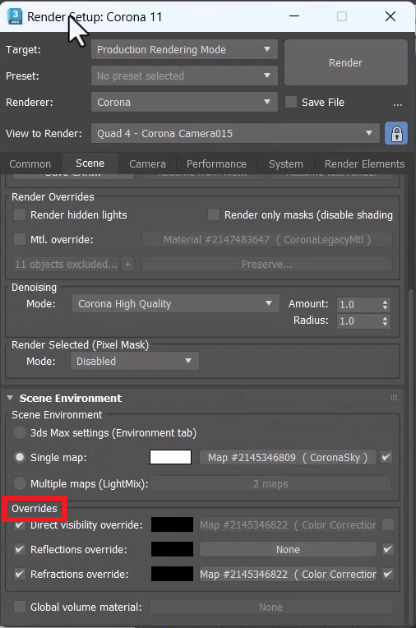Click the plus button beside objects excluded
Screen dimensions: 416x628
[x=127, y=264]
